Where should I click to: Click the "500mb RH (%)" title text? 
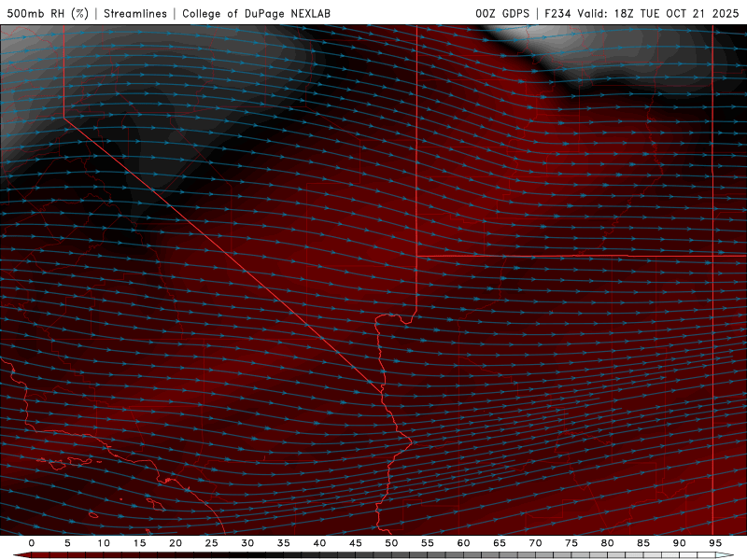click(x=48, y=13)
